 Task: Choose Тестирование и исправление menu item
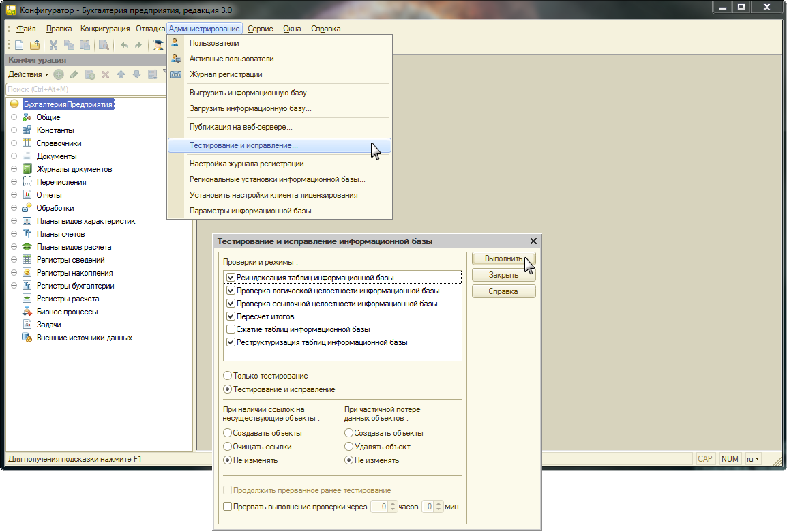(x=280, y=145)
